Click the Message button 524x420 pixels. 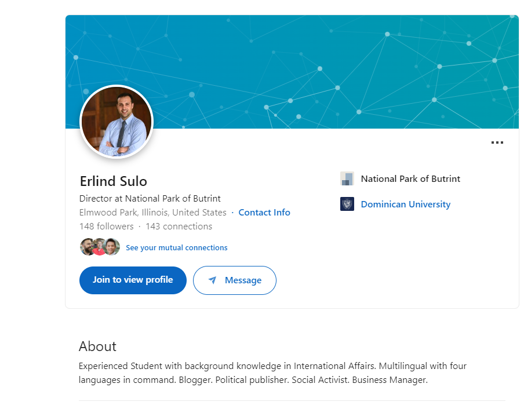pos(235,280)
